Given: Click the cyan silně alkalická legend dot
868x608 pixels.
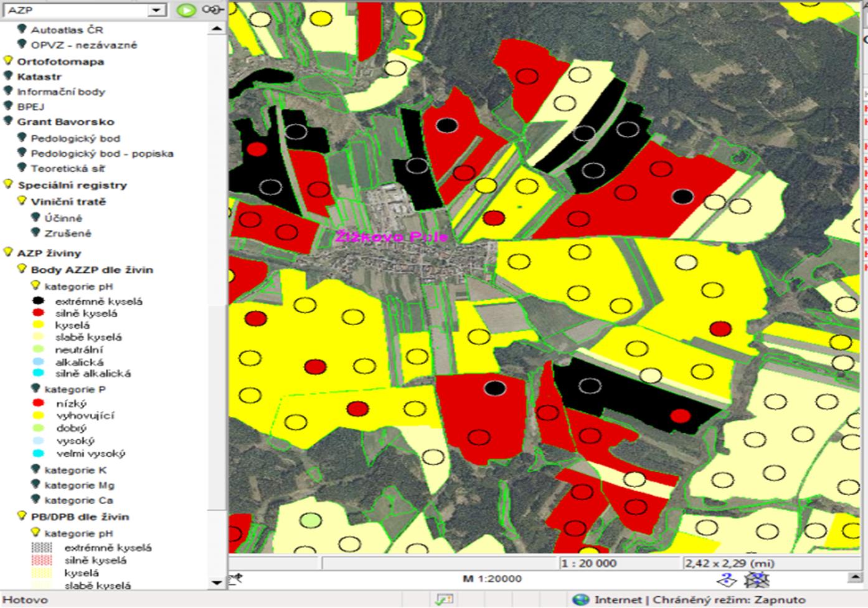Looking at the screenshot, I should pos(39,373).
